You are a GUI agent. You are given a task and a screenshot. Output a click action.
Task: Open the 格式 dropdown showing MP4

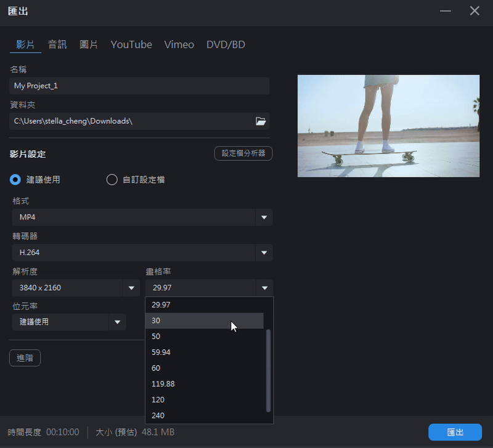coord(264,217)
